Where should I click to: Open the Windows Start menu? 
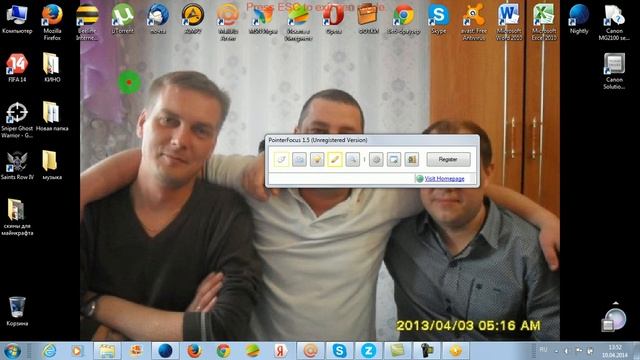pyautogui.click(x=12, y=351)
